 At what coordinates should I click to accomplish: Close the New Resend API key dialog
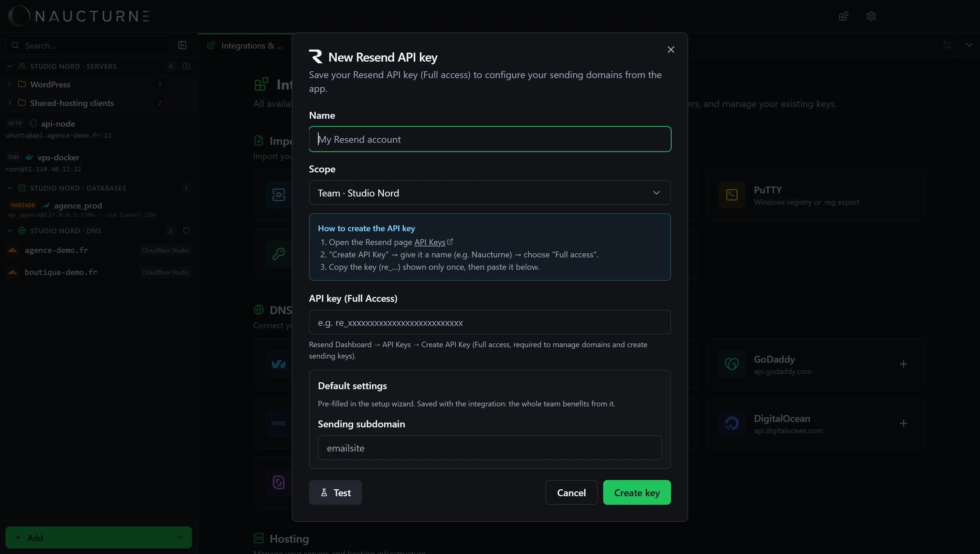[671, 50]
